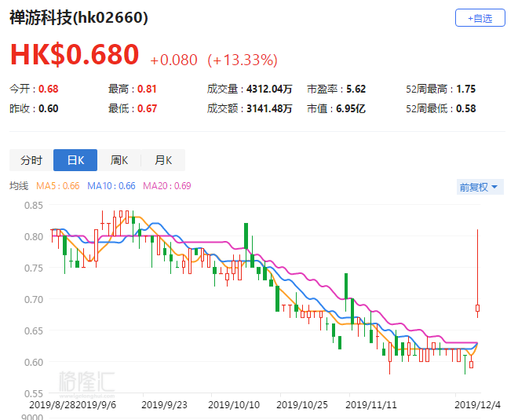Expand the 前复权 adjustment dropdown
The image size is (518, 420).
[480, 187]
